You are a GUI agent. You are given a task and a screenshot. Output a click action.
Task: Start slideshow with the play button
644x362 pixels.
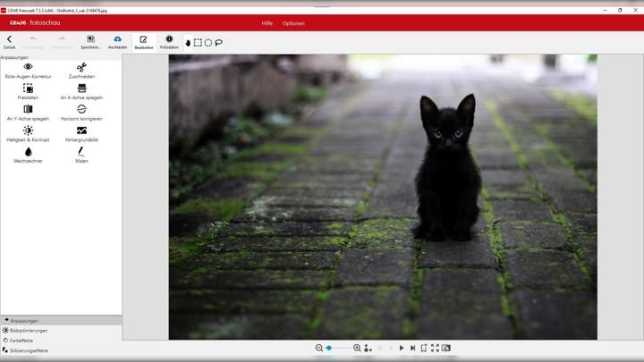click(x=402, y=348)
